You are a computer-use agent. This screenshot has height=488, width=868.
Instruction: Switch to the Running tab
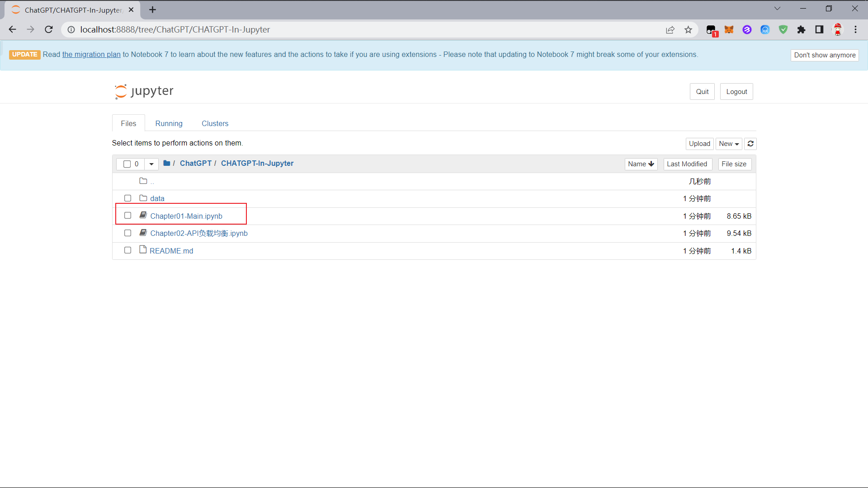coord(169,123)
